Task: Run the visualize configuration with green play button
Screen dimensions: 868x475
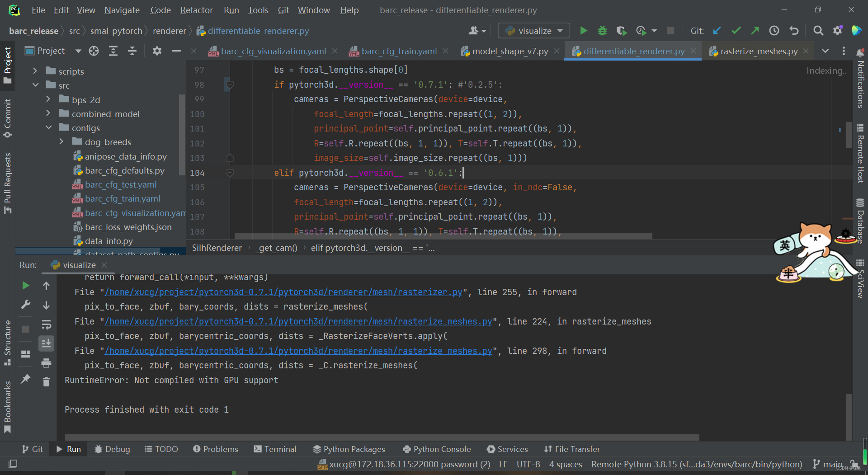Action: pyautogui.click(x=584, y=31)
